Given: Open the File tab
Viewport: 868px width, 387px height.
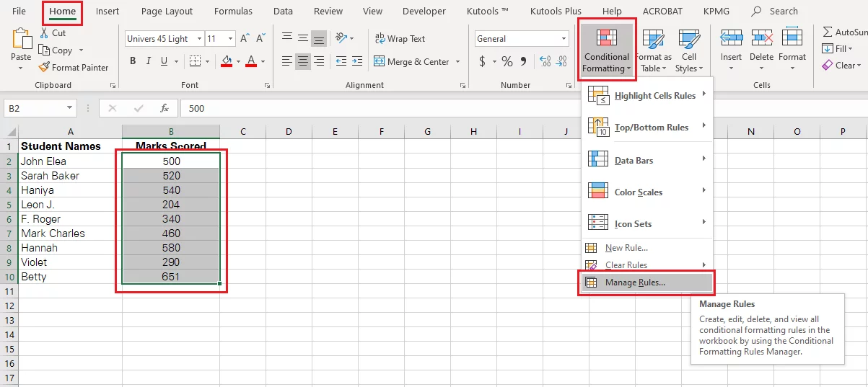Looking at the screenshot, I should [19, 11].
